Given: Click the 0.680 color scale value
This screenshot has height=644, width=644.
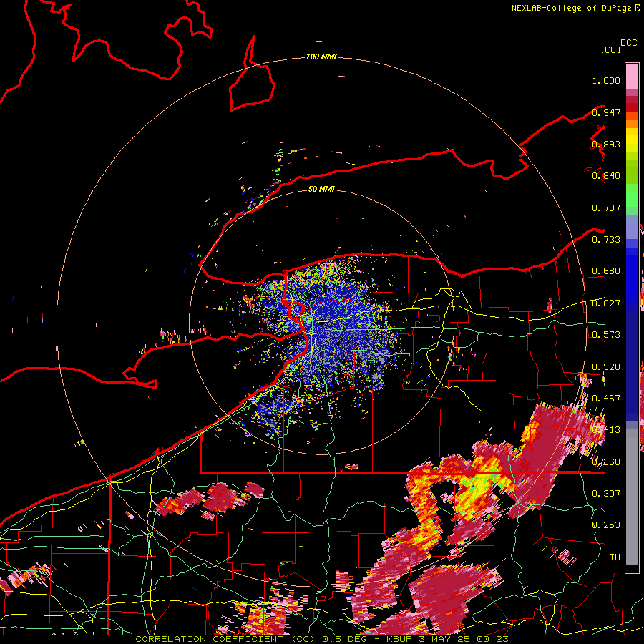Looking at the screenshot, I should point(606,271).
